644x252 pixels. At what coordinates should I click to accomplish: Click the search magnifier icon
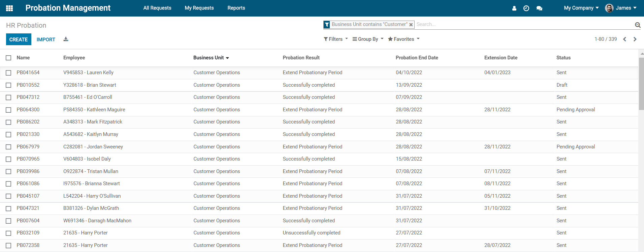[x=637, y=25]
